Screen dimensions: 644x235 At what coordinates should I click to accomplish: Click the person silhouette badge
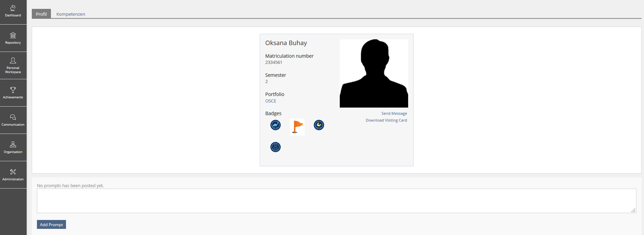click(x=275, y=147)
